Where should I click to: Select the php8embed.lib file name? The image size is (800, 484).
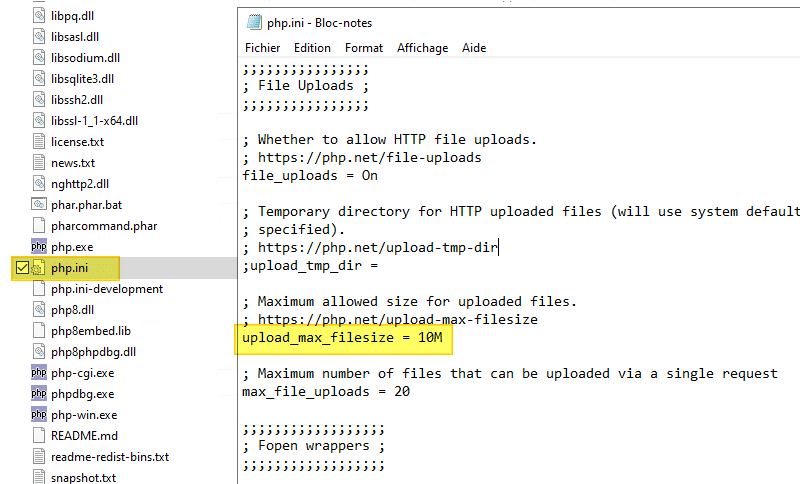point(91,330)
